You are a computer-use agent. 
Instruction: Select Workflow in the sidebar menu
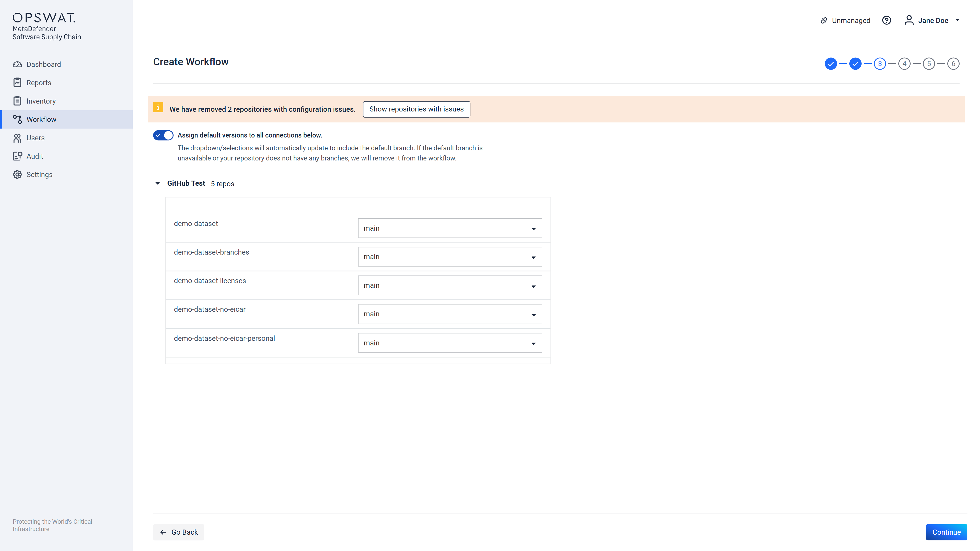point(41,119)
